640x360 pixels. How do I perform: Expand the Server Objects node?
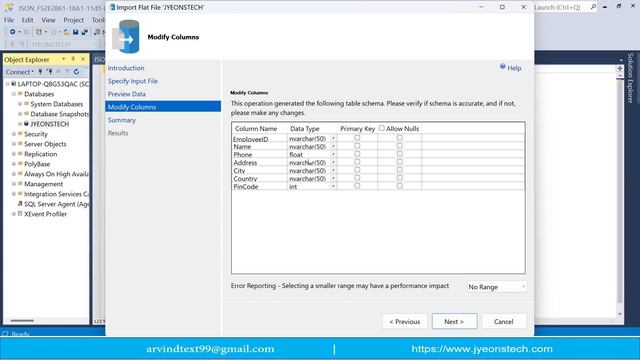14,144
